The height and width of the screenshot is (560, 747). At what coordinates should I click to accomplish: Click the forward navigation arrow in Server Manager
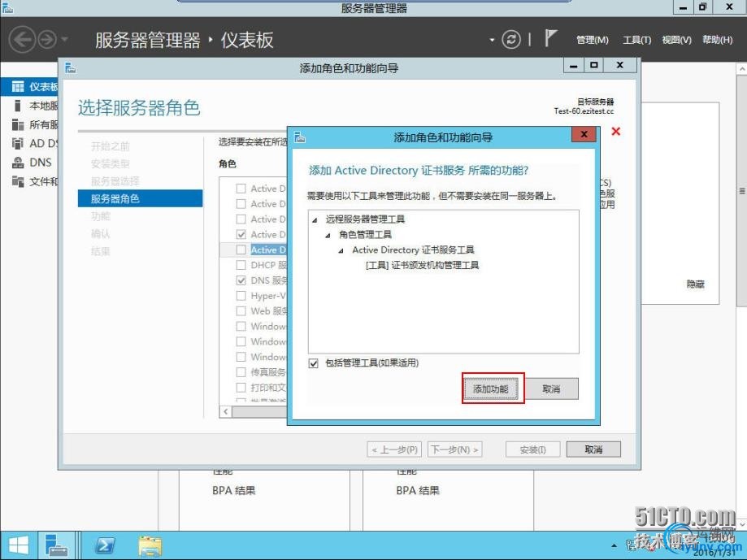coord(47,40)
